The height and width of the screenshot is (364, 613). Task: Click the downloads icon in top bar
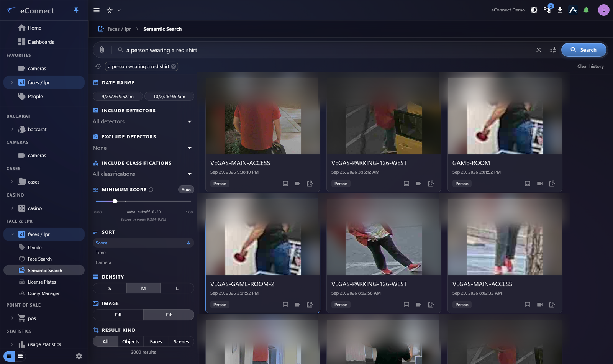point(560,10)
